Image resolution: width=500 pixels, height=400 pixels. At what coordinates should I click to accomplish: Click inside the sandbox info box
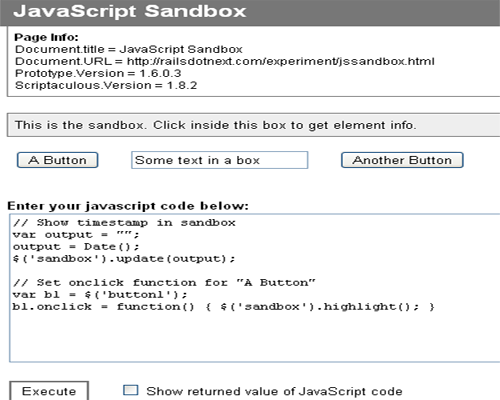[x=253, y=125]
